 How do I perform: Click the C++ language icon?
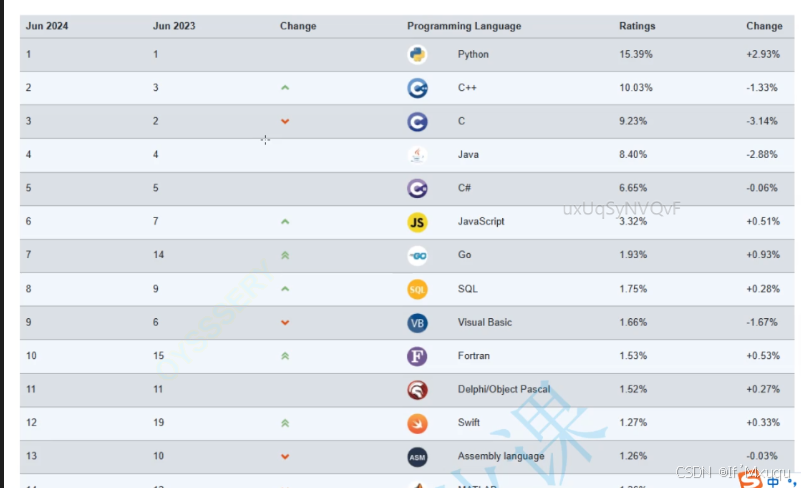(417, 89)
